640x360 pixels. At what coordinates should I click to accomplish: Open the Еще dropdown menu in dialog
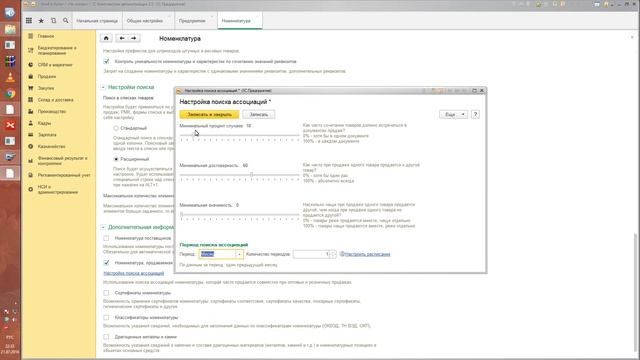point(453,115)
